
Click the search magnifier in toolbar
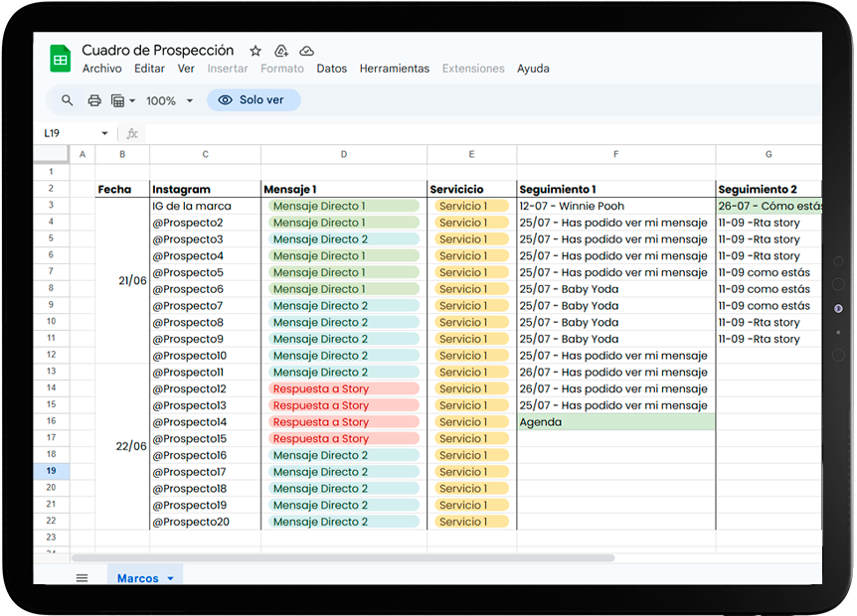tap(68, 100)
